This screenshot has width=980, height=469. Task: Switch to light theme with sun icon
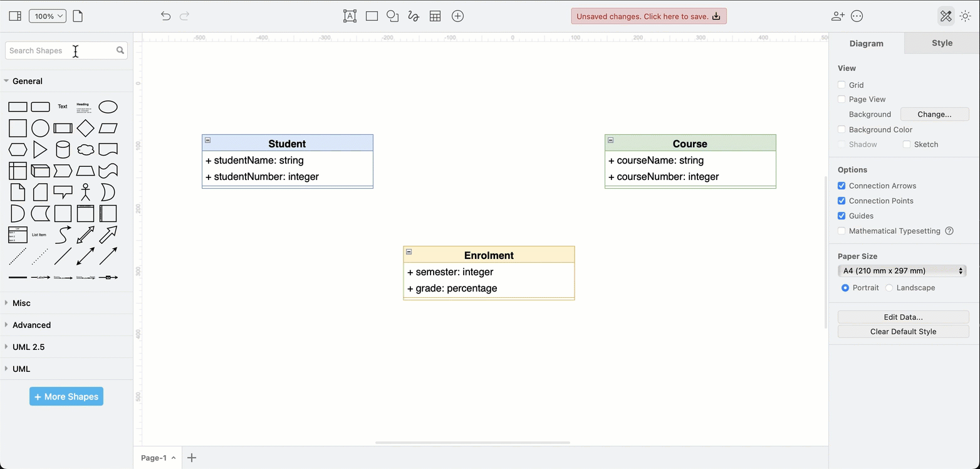[966, 16]
